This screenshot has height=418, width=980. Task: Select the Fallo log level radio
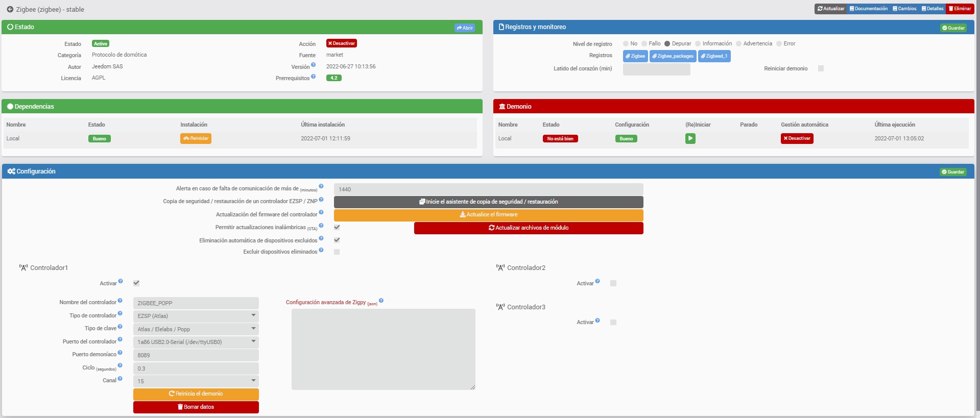644,44
